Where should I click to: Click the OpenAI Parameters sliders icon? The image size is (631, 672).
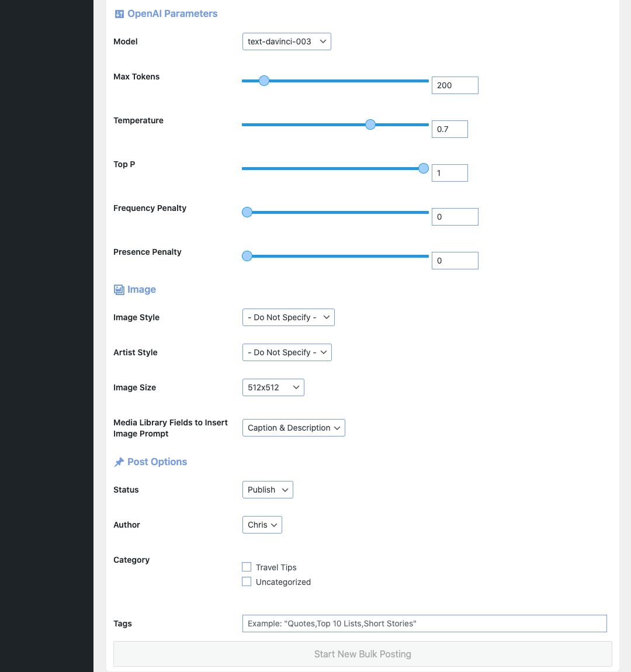119,14
